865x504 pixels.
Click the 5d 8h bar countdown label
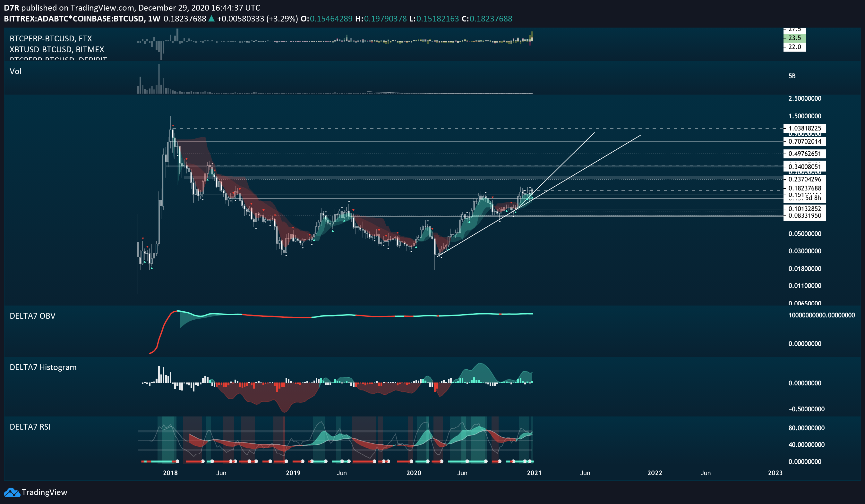pyautogui.click(x=813, y=198)
